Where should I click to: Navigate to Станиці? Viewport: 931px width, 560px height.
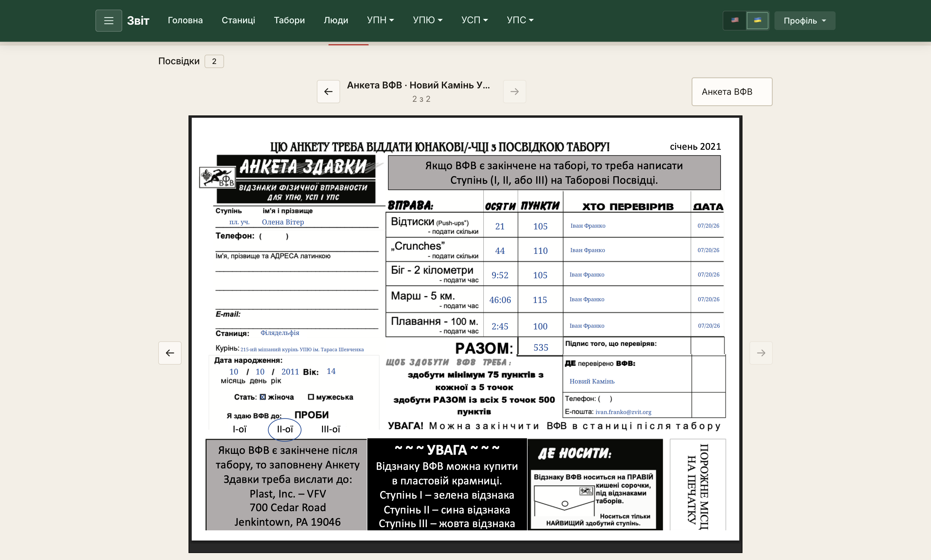click(238, 20)
